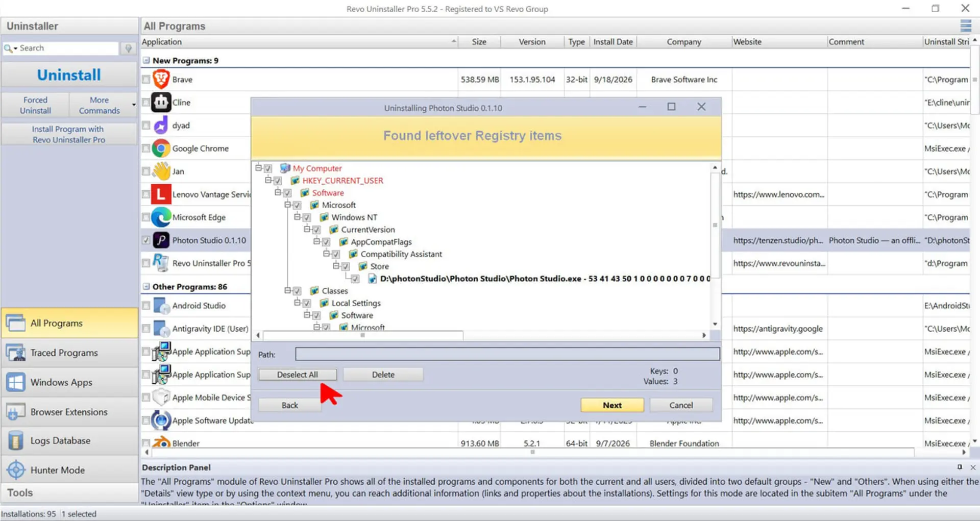The height and width of the screenshot is (521, 980).
Task: Select the Jan waving hand icon
Action: [161, 171]
